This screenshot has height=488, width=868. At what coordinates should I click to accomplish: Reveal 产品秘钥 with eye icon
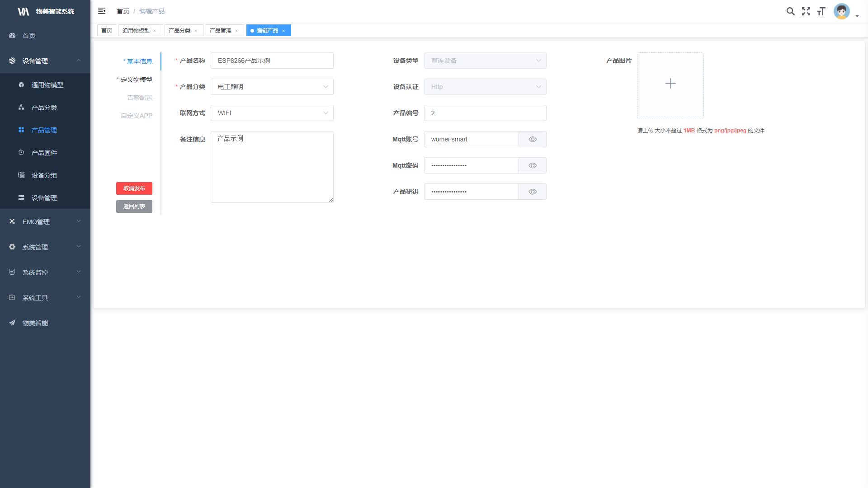click(x=533, y=192)
